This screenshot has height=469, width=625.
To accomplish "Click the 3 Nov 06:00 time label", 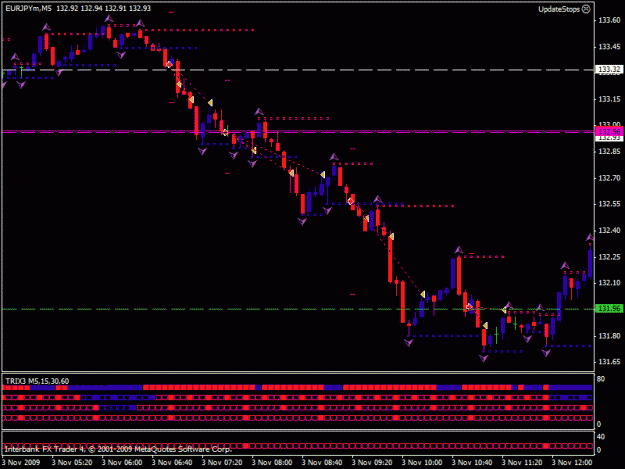I will pyautogui.click(x=122, y=463).
